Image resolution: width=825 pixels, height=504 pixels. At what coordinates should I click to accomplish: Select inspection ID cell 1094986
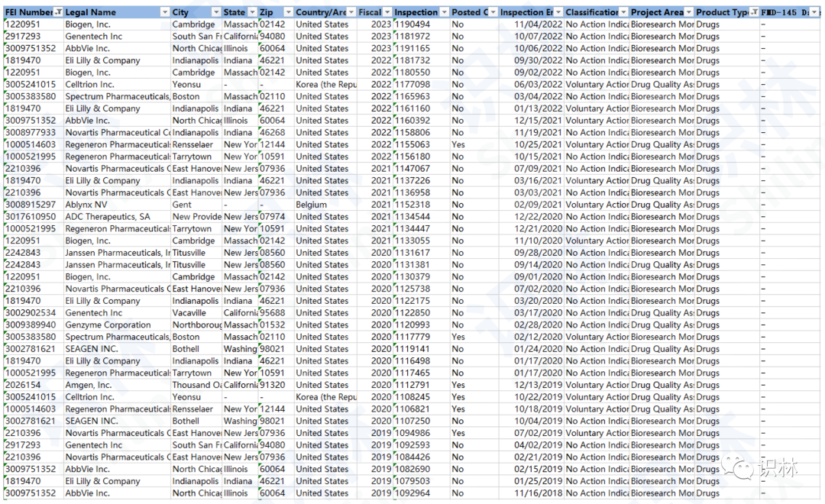pos(422,433)
